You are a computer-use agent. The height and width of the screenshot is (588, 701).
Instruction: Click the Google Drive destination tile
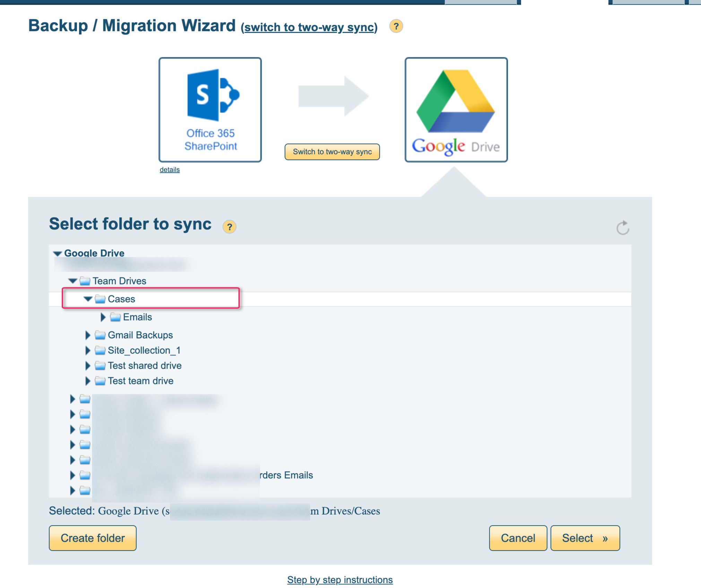tap(456, 110)
